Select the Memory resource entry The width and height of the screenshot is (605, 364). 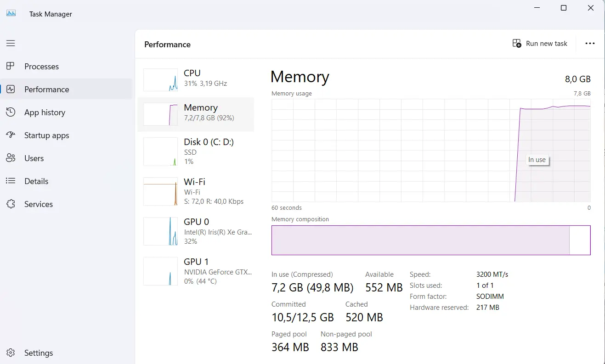pyautogui.click(x=196, y=114)
